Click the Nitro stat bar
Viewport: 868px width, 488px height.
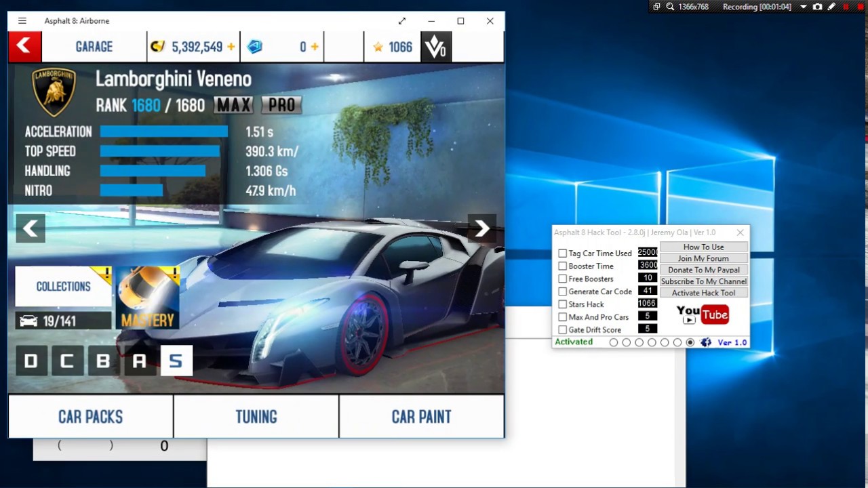(132, 191)
